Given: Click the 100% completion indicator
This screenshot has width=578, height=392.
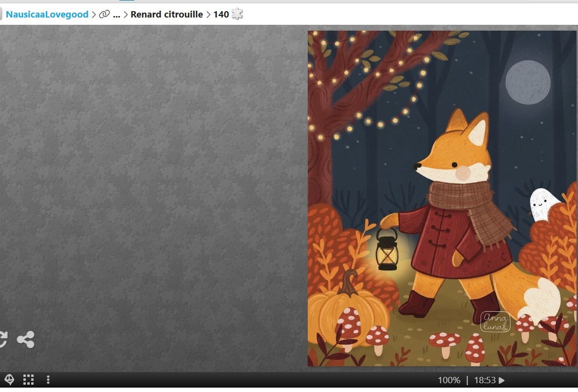Looking at the screenshot, I should (449, 380).
